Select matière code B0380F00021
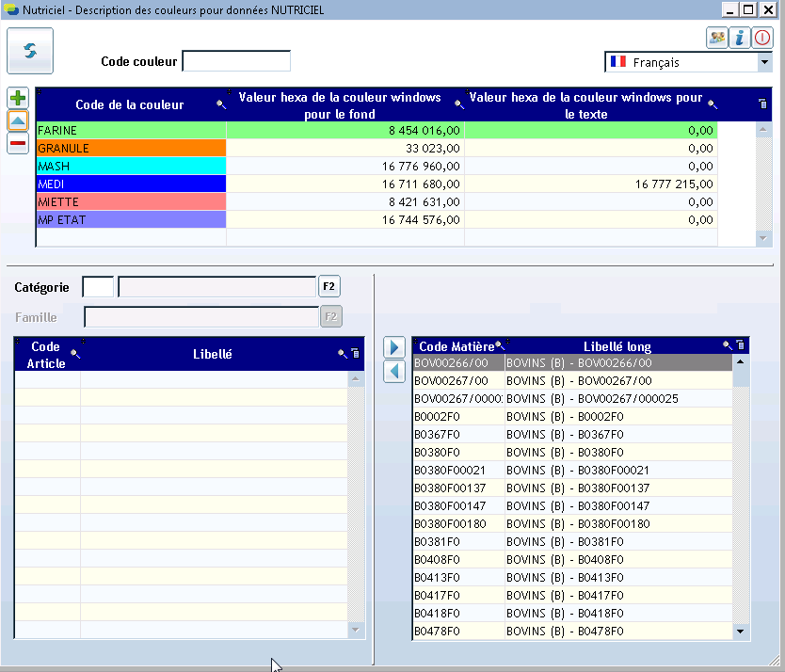The width and height of the screenshot is (785, 672). pos(450,471)
